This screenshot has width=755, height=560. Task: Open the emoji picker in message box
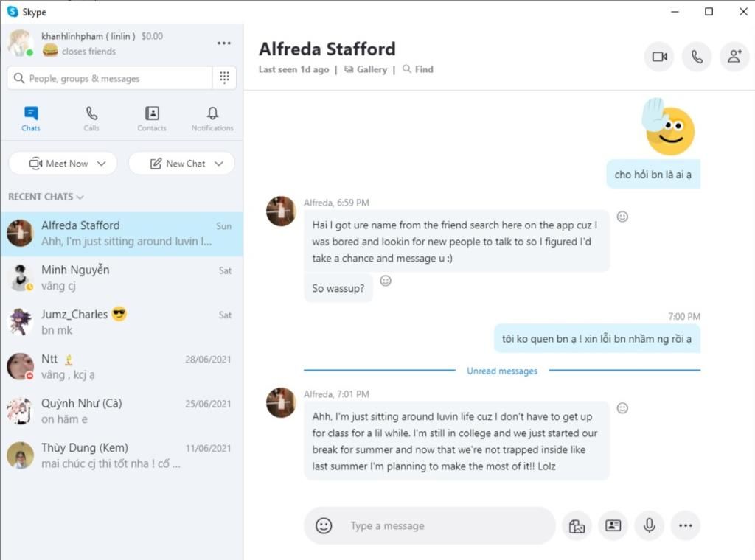tap(324, 525)
